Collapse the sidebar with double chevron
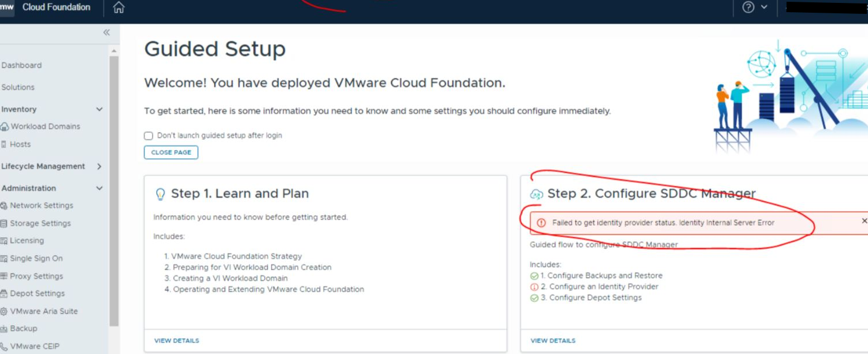Screen dimensions: 868x354 [x=106, y=33]
